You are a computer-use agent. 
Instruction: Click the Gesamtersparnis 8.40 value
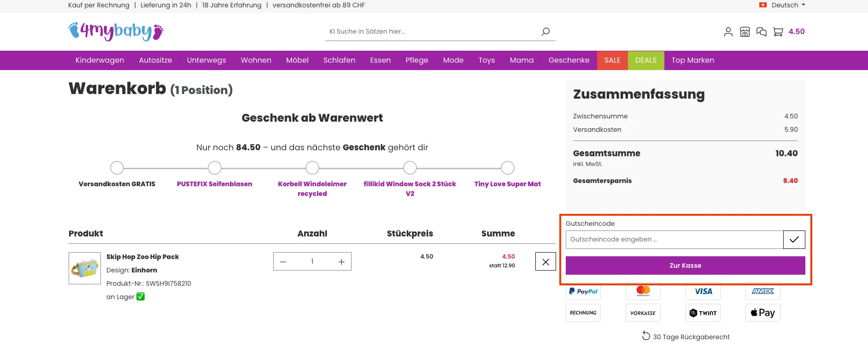(791, 181)
